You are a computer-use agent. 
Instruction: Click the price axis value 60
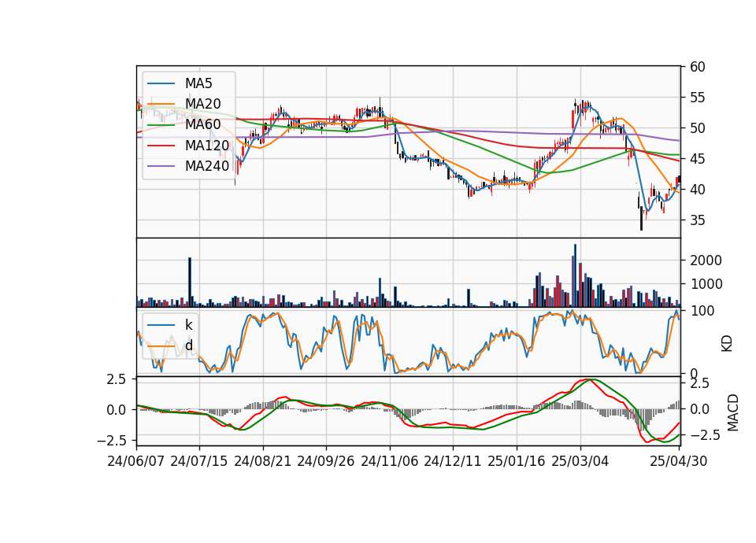pos(697,67)
